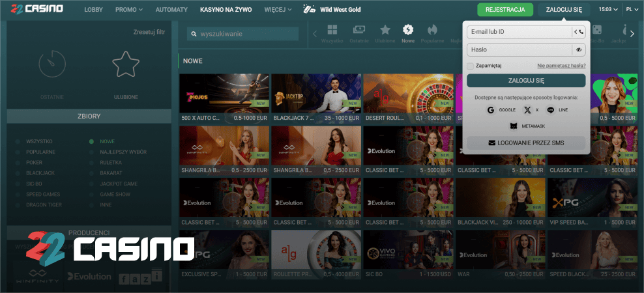This screenshot has height=293, width=644.
Task: Open the Automaty section
Action: 171,9
